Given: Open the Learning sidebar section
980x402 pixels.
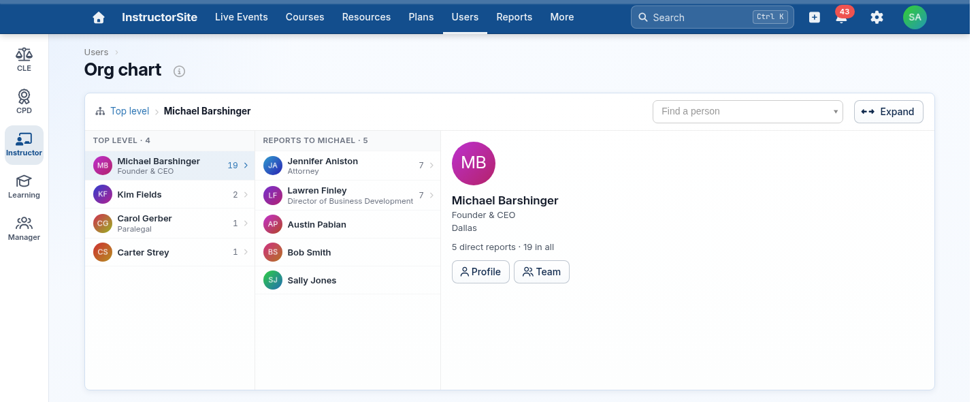Looking at the screenshot, I should tap(24, 186).
